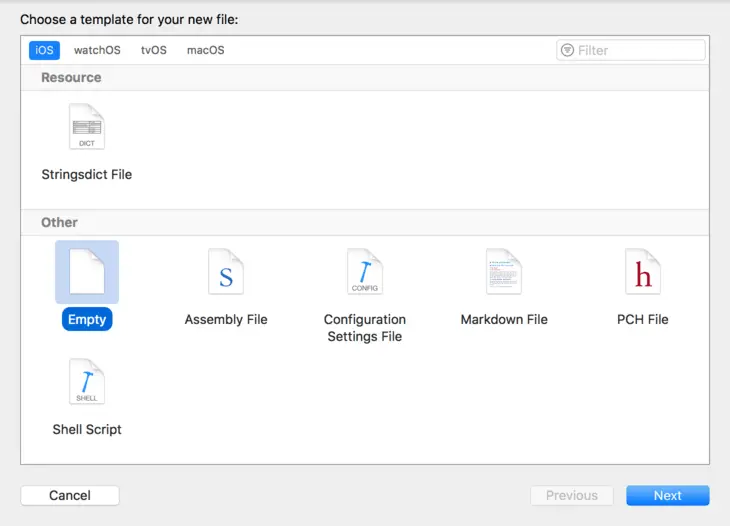Switch to the iOS tab
The height and width of the screenshot is (526, 730).
tap(44, 50)
